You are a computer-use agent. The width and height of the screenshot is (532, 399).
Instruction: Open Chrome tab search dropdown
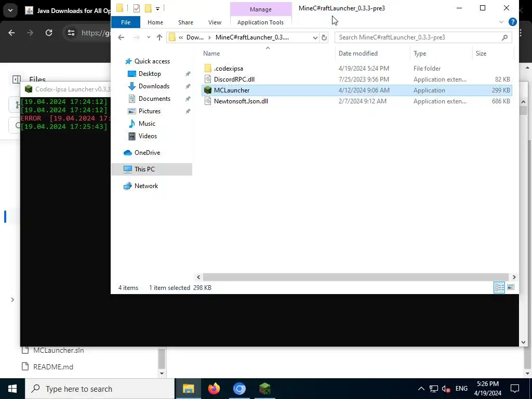pyautogui.click(x=10, y=10)
